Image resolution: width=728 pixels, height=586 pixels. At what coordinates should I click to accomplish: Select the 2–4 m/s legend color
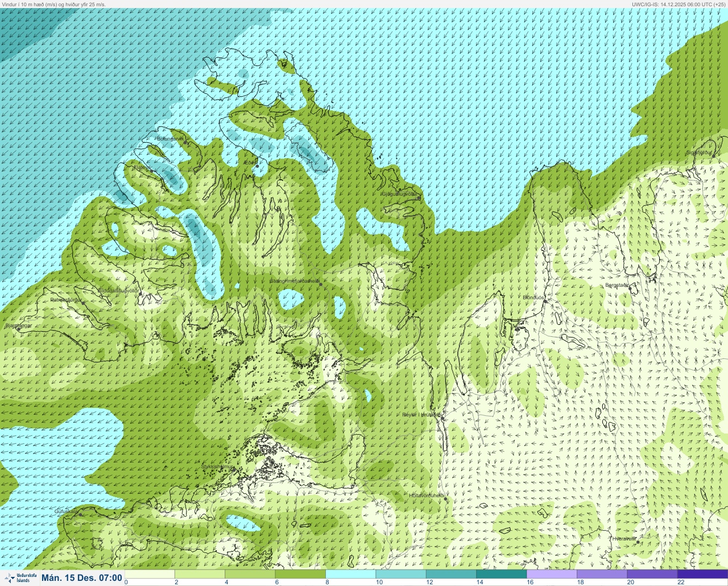[x=200, y=574]
